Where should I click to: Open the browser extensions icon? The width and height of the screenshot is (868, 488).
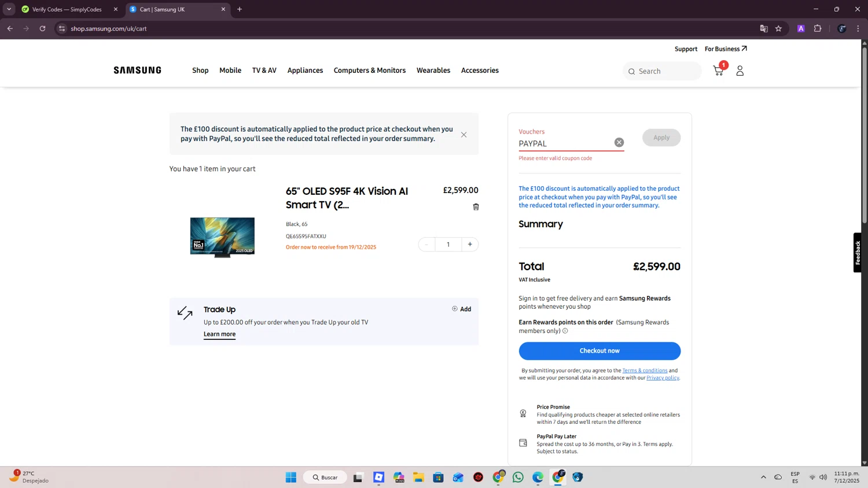point(818,28)
